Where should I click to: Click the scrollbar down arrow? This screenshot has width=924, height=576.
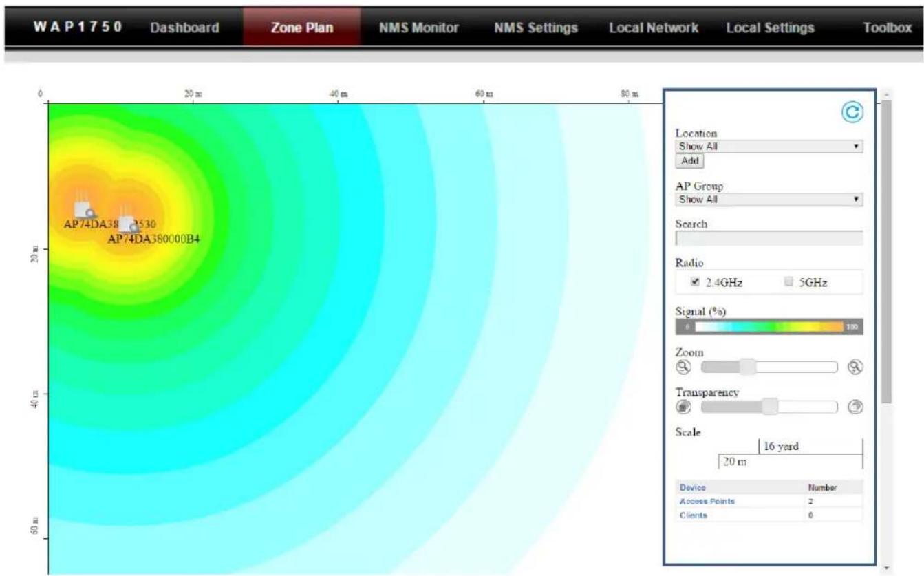tap(886, 568)
